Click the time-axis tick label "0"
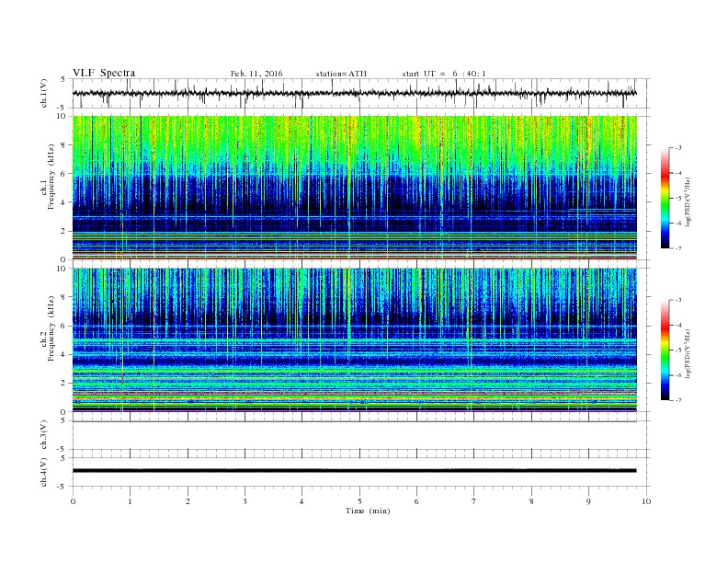This screenshot has width=728, height=563. (73, 501)
